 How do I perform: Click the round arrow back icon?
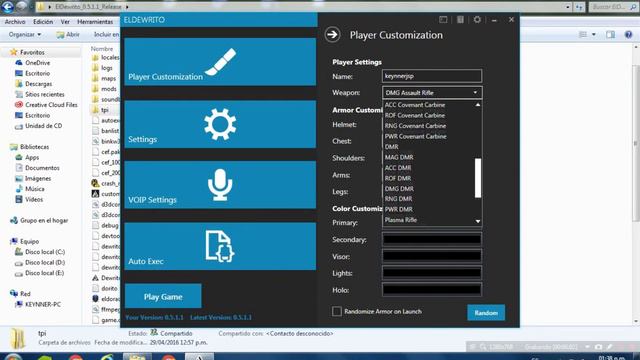click(333, 35)
